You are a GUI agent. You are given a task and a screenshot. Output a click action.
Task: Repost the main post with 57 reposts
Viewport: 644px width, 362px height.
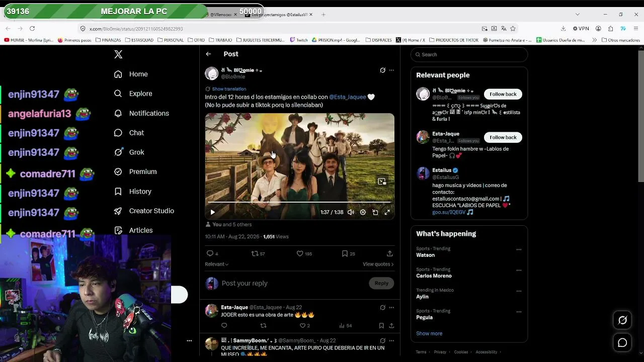coord(255,253)
